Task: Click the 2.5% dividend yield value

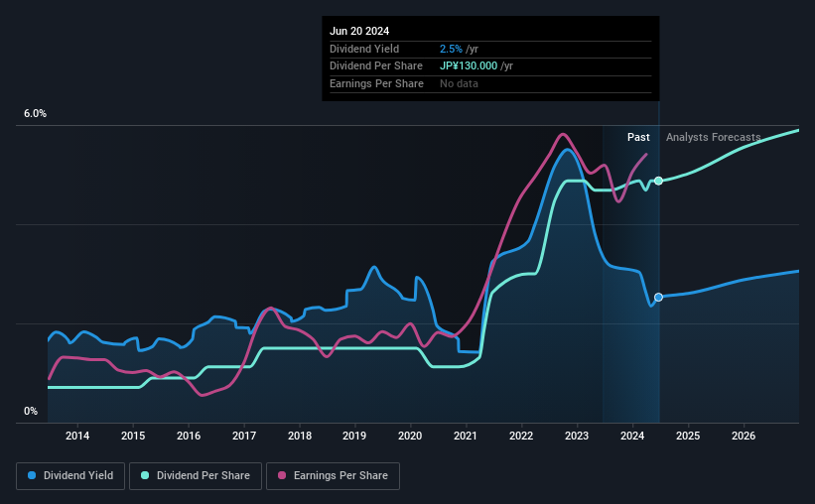Action: tap(451, 49)
